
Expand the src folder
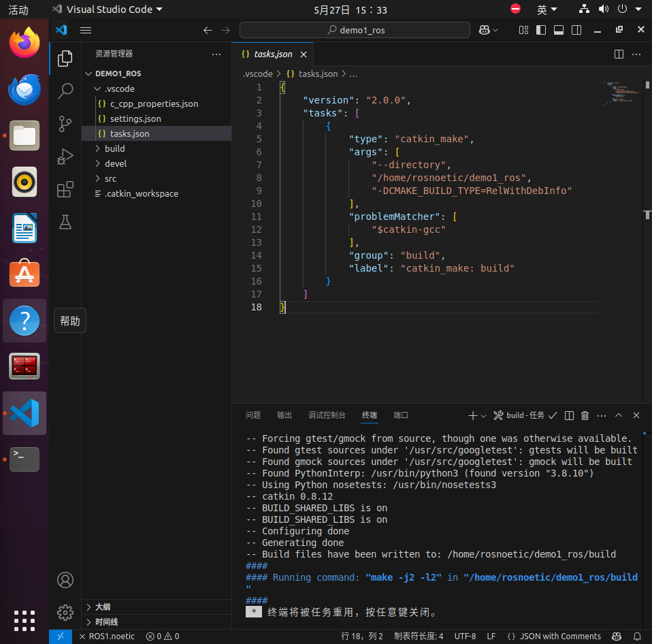[x=157, y=178]
